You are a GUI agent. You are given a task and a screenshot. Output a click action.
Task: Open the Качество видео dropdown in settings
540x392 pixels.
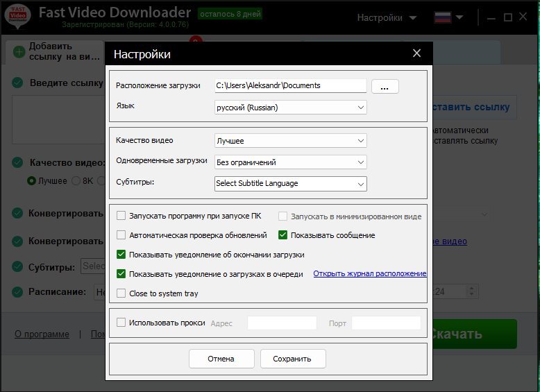[291, 141]
